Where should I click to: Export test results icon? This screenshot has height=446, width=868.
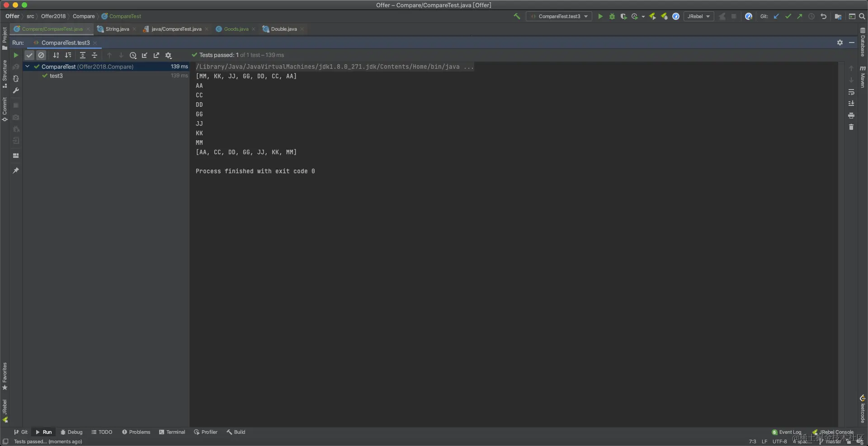(156, 55)
